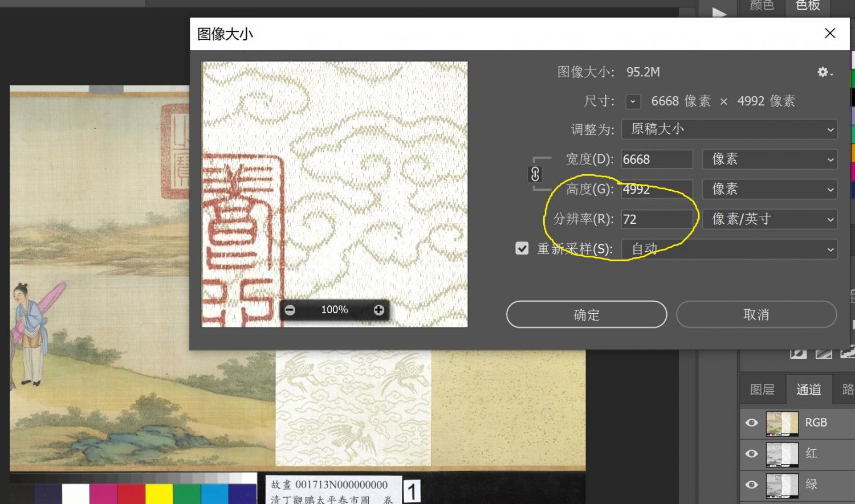Click the invert adjustment icon above channels panel
Viewport: 855px width, 504px height.
pyautogui.click(x=798, y=354)
